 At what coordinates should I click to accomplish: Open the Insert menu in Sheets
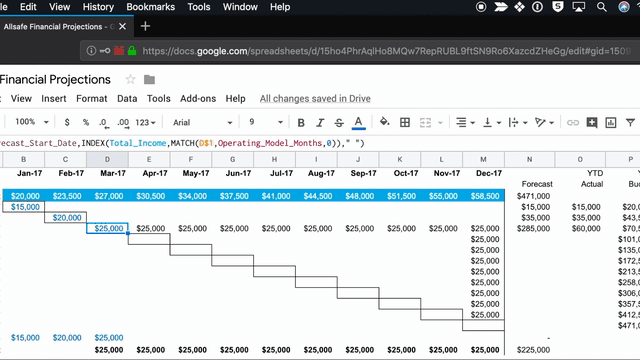53,98
